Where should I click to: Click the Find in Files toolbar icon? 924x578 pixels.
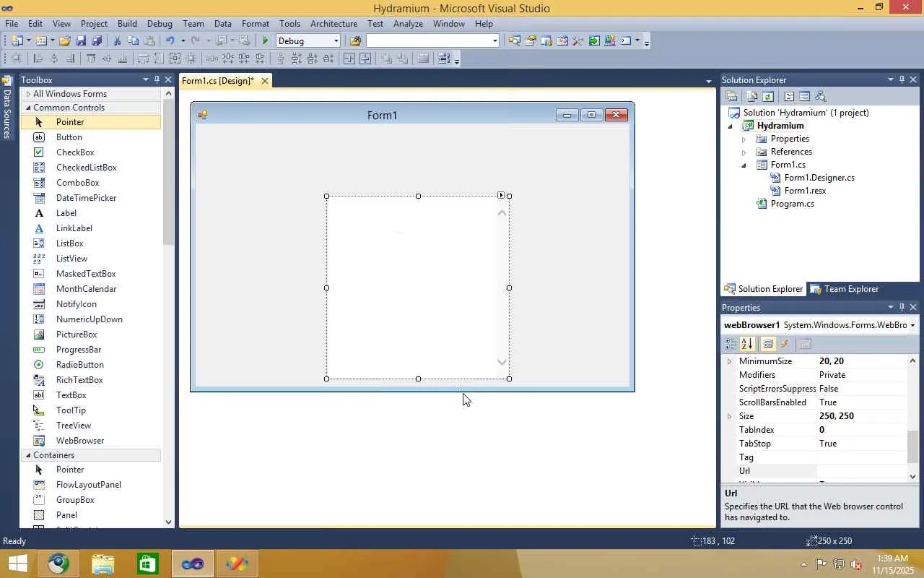(355, 40)
